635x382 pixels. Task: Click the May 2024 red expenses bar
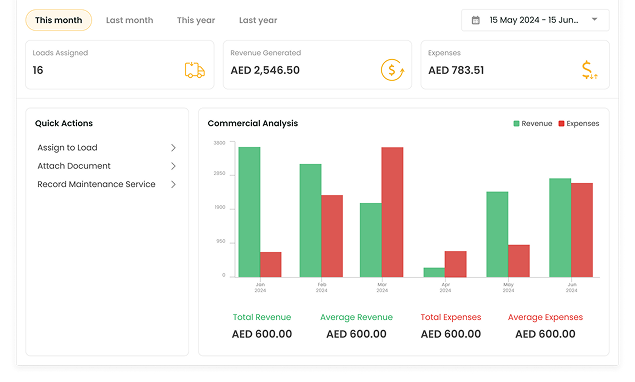tap(519, 261)
